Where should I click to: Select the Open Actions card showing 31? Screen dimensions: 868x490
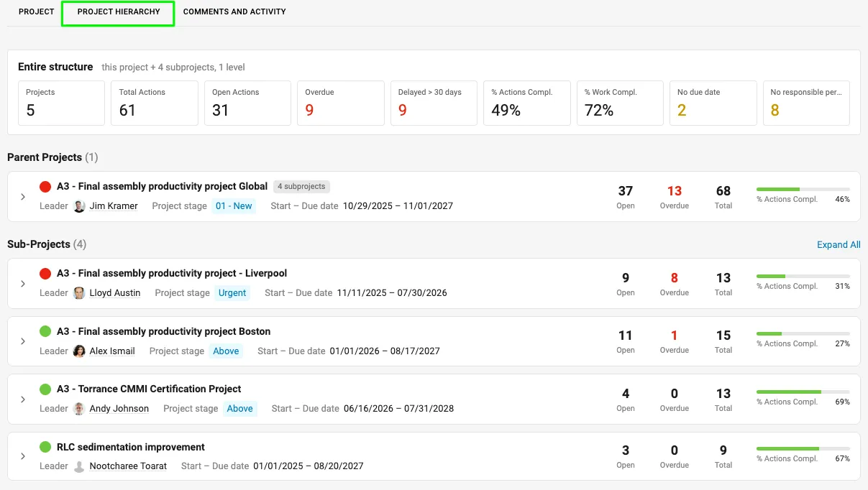(247, 103)
